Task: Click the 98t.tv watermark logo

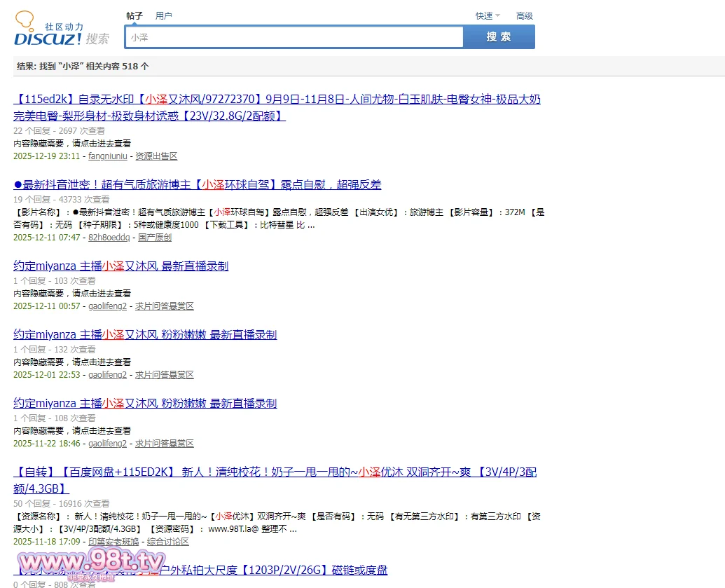Action: (91, 563)
